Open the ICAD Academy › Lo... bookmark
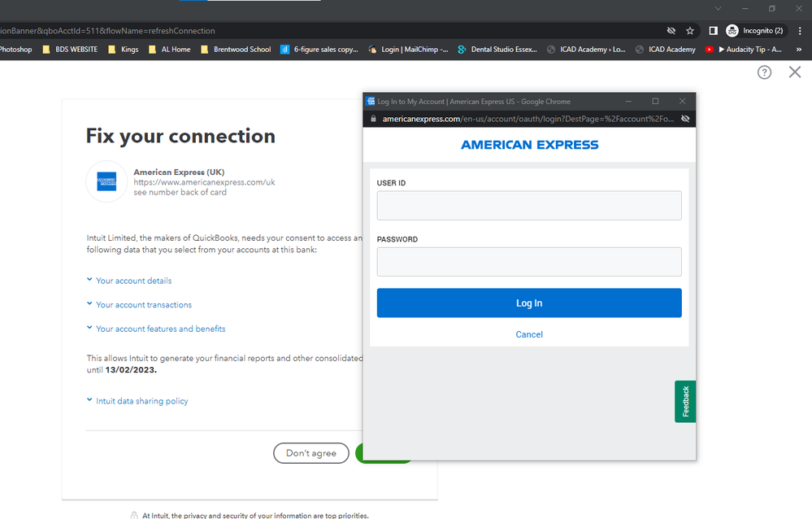Image resolution: width=812 pixels, height=519 pixels. 586,50
